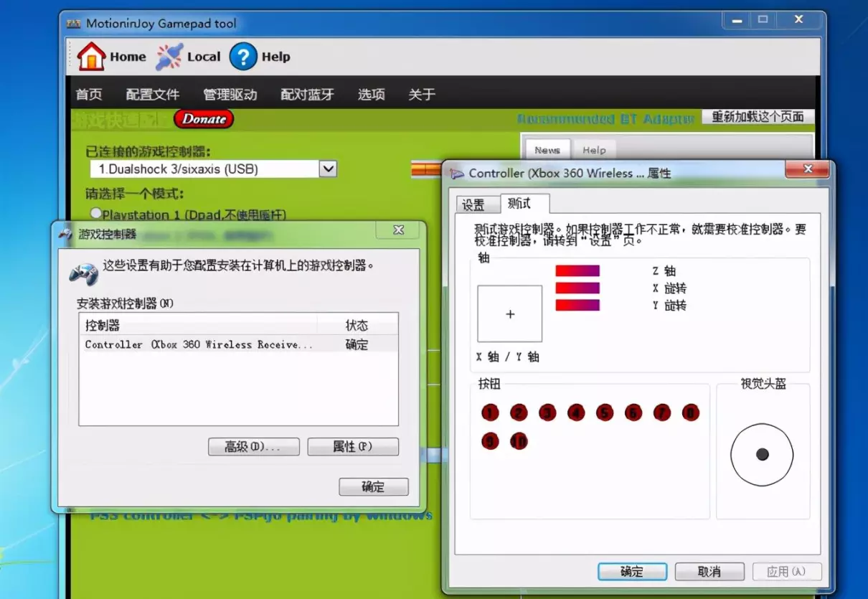The image size is (868, 599).
Task: Click the Game Controllers title bar icon
Action: 65,234
